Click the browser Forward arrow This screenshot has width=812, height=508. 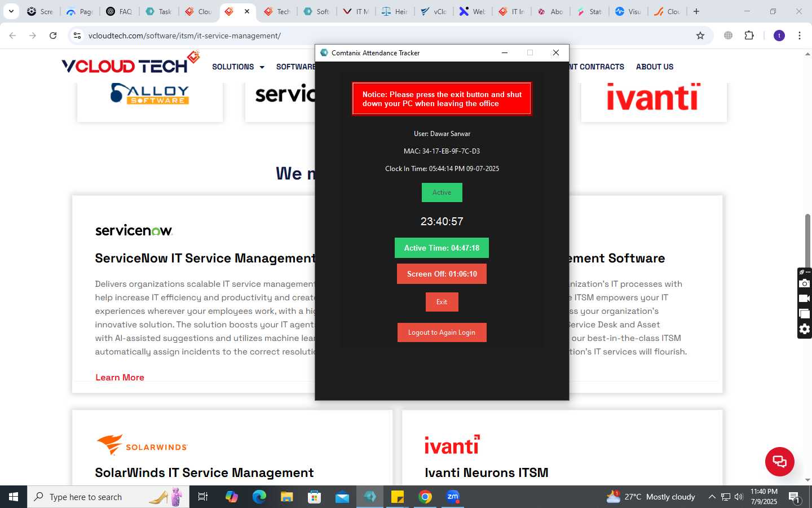click(x=33, y=36)
